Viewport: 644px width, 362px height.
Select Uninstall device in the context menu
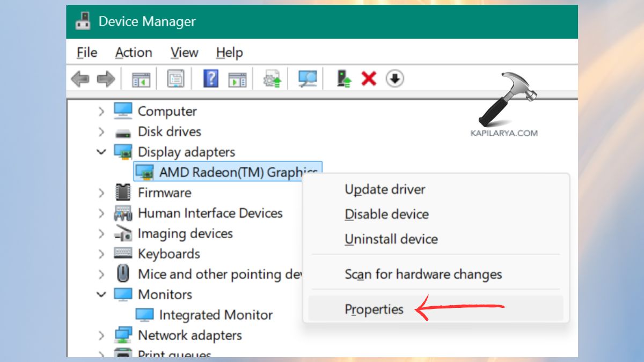[x=391, y=239]
